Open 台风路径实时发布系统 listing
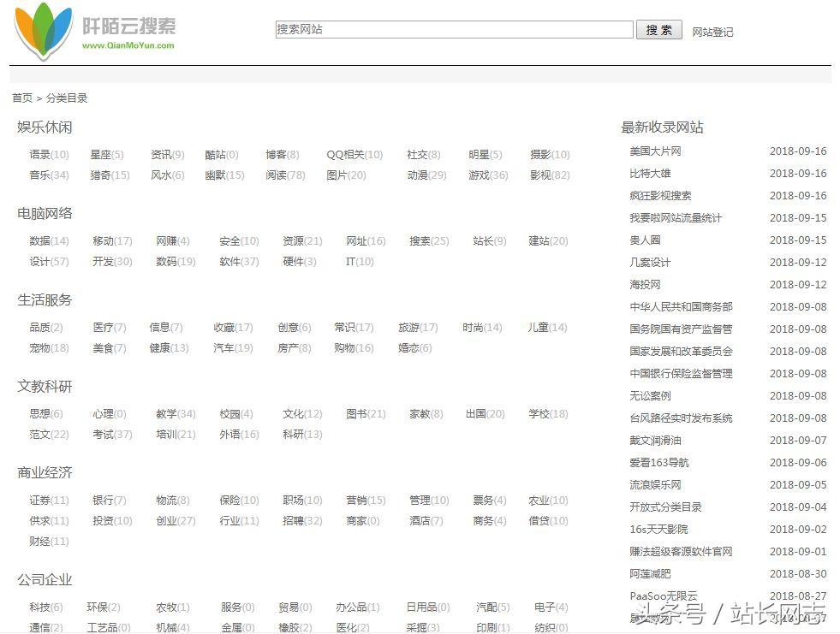Screen dimensions: 840x634 682,418
